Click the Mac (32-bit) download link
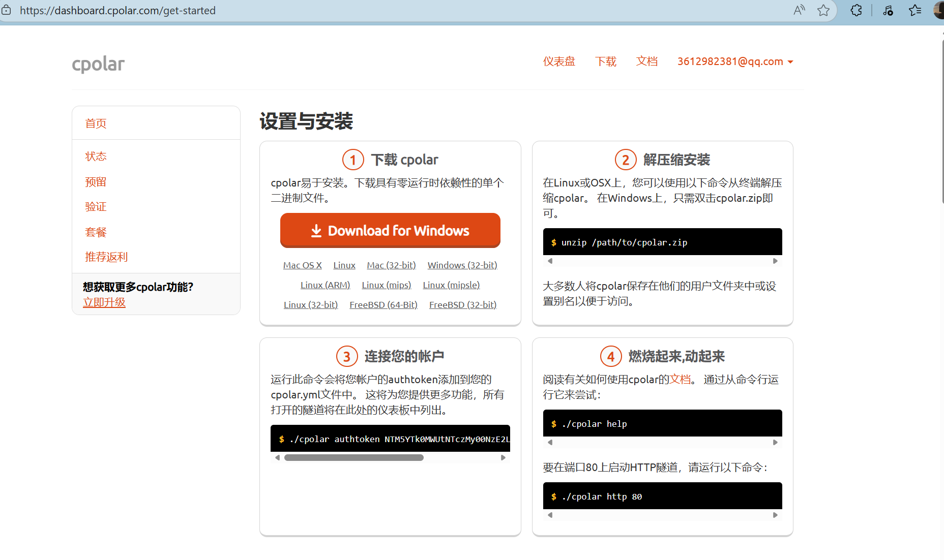944x560 pixels. pos(392,265)
